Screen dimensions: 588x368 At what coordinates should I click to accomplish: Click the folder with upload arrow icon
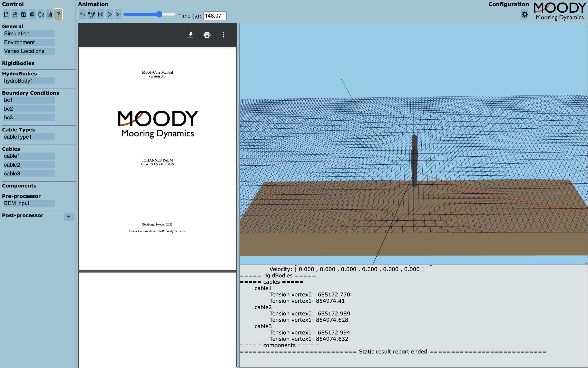pos(41,15)
